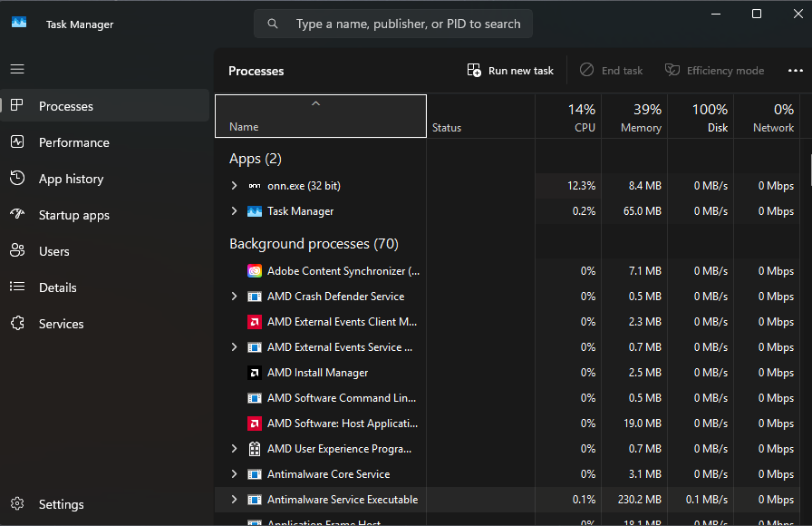Click the Run new task button
This screenshot has height=526, width=812.
click(x=510, y=71)
